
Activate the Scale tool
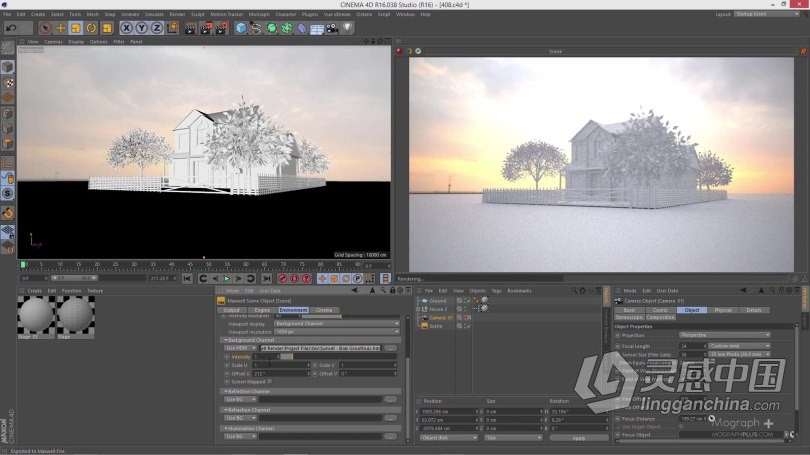click(x=76, y=28)
